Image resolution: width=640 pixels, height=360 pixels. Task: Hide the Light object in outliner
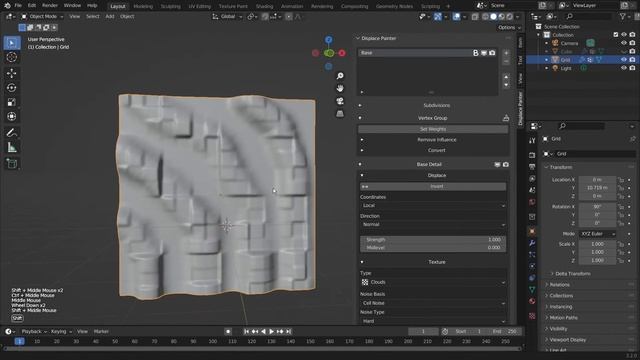[624, 68]
